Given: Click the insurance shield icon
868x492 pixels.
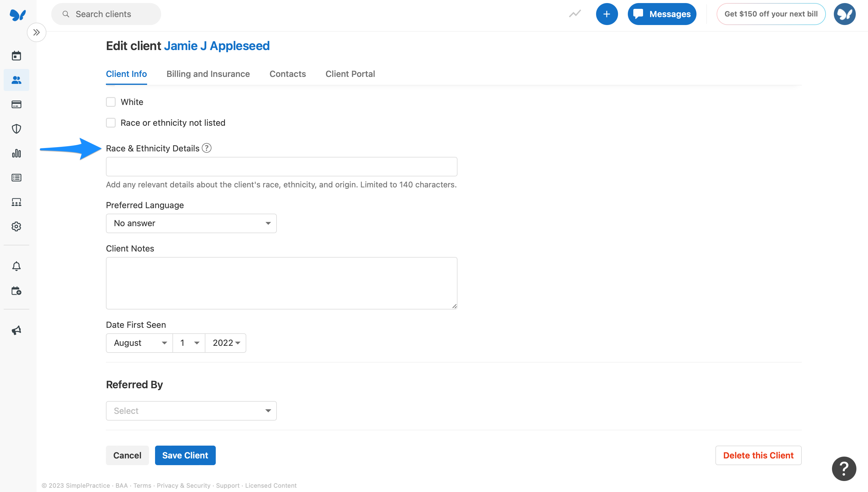Looking at the screenshot, I should coord(16,129).
